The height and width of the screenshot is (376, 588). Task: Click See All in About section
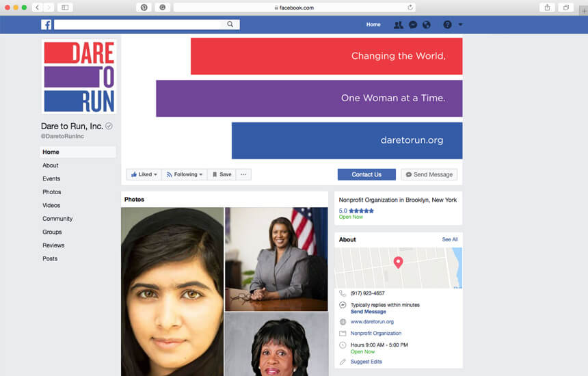[x=450, y=239]
